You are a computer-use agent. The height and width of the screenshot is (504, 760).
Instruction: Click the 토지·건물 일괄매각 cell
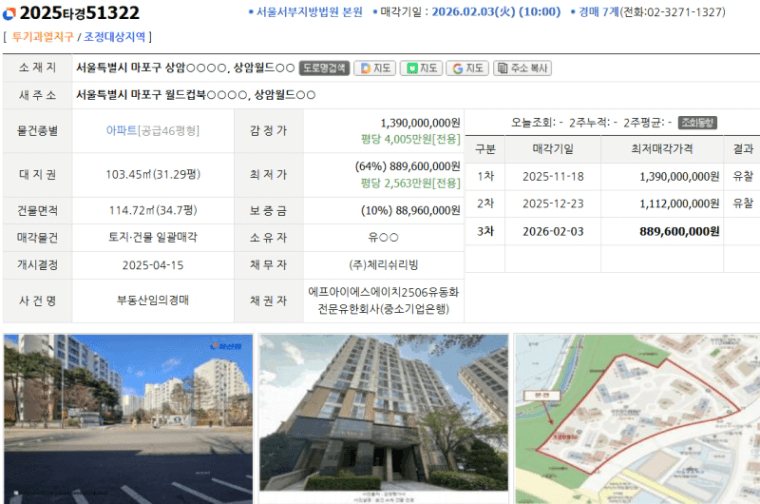coord(153,237)
